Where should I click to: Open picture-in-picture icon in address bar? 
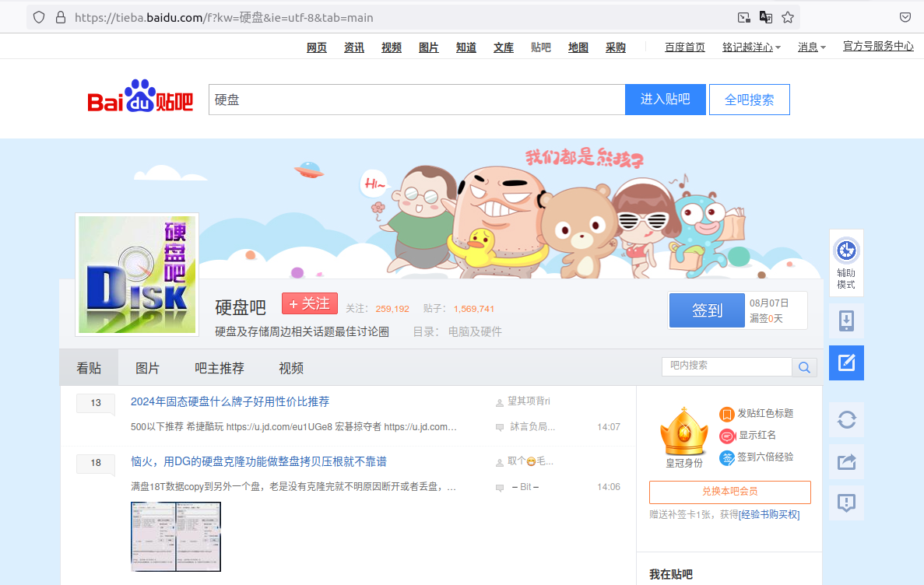click(x=743, y=18)
